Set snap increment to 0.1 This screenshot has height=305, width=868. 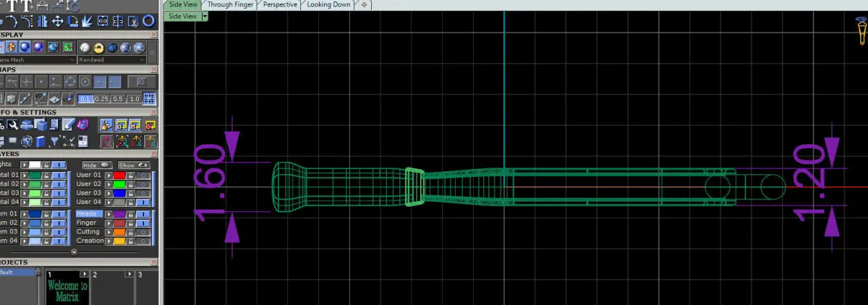point(85,99)
